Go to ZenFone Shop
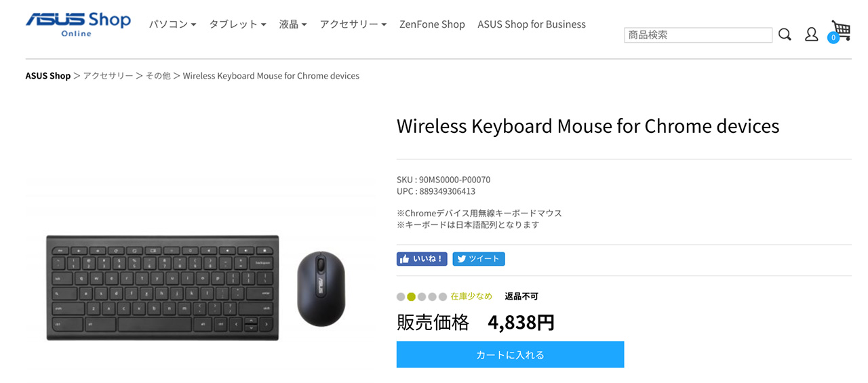Image resolution: width=868 pixels, height=383 pixels. click(x=432, y=24)
